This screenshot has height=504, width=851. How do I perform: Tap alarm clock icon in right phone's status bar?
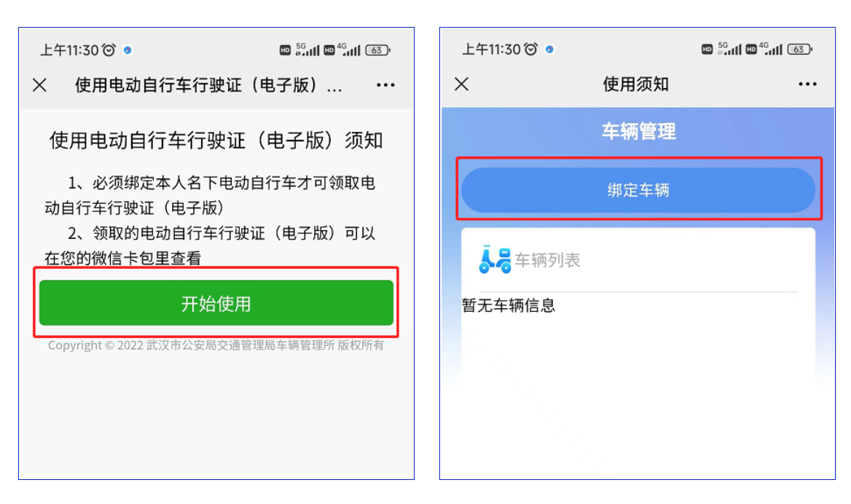click(531, 50)
